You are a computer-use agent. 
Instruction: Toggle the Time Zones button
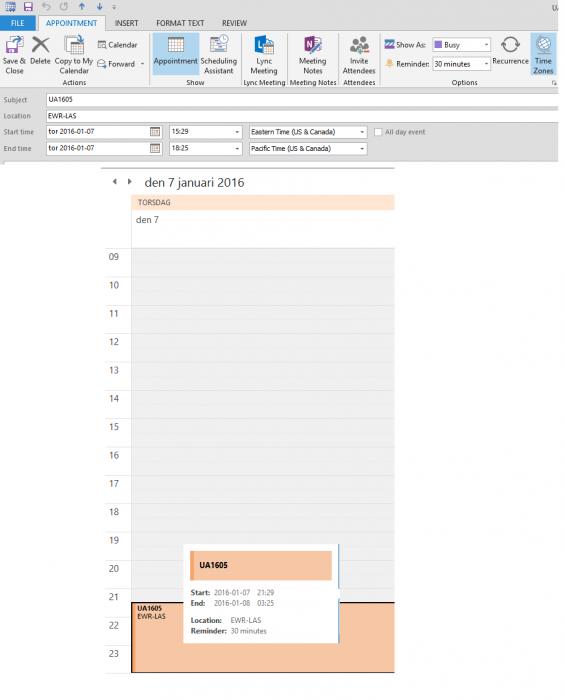click(x=543, y=54)
